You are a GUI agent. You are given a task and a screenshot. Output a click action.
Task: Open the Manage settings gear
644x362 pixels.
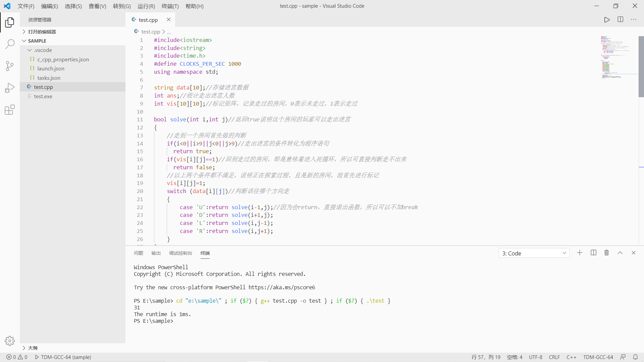point(10,341)
